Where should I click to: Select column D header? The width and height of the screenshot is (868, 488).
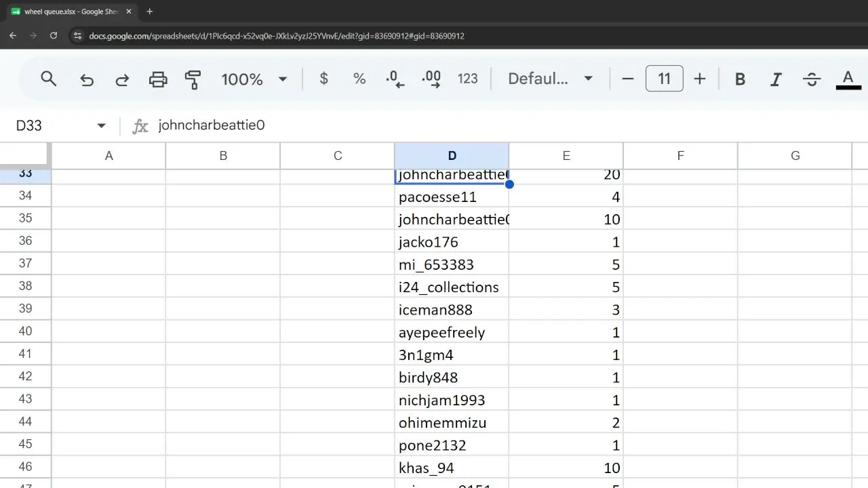point(452,156)
